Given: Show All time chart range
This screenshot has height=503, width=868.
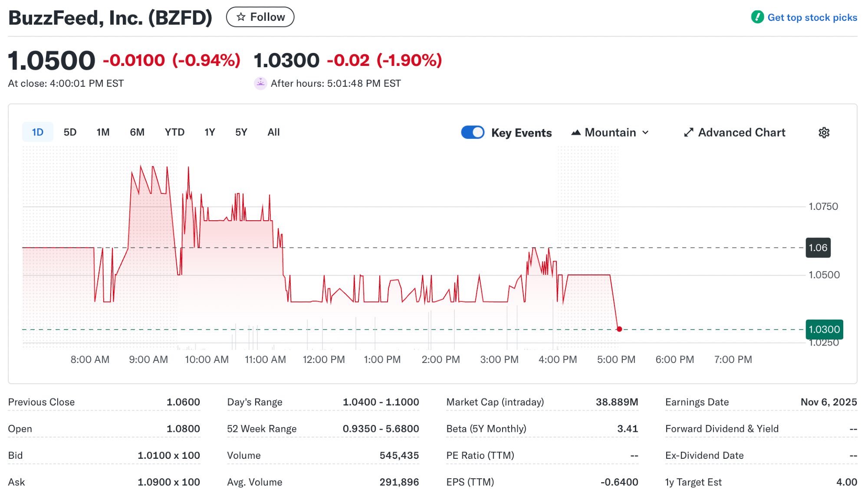Looking at the screenshot, I should [273, 132].
